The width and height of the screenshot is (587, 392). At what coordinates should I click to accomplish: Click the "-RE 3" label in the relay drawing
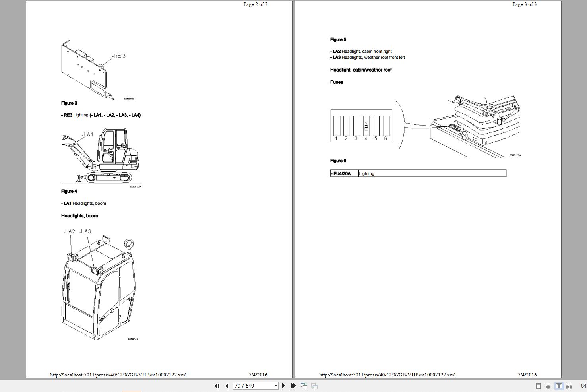(119, 56)
